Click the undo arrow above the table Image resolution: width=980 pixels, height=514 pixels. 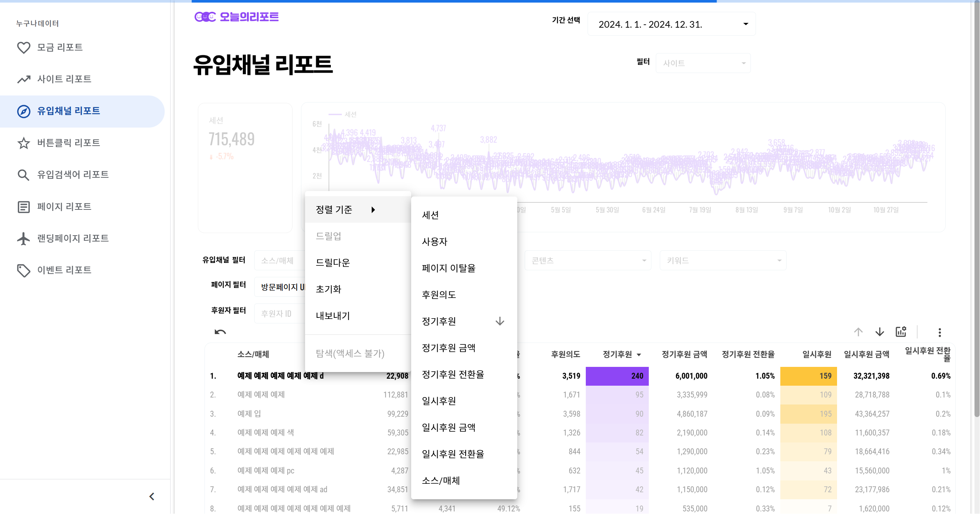click(220, 332)
